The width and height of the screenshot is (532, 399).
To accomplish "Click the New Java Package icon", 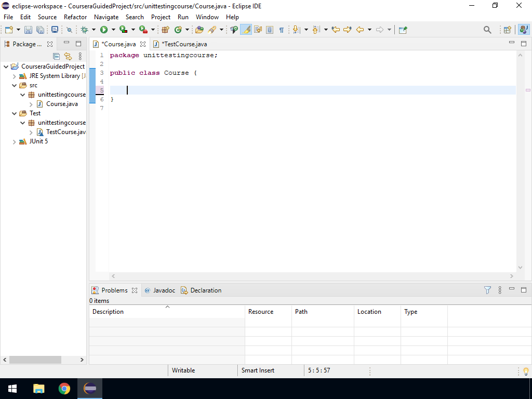I will pos(166,30).
